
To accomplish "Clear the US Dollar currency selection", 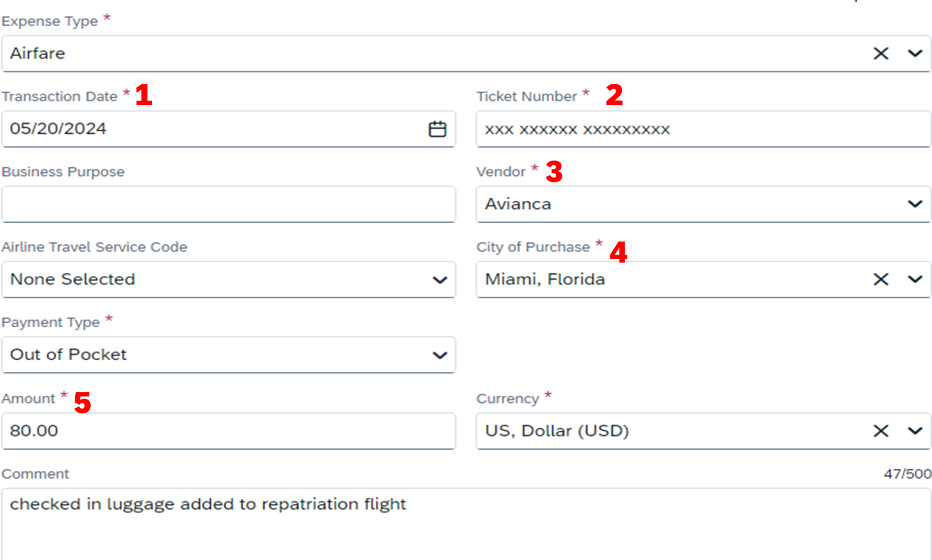I will pyautogui.click(x=881, y=431).
